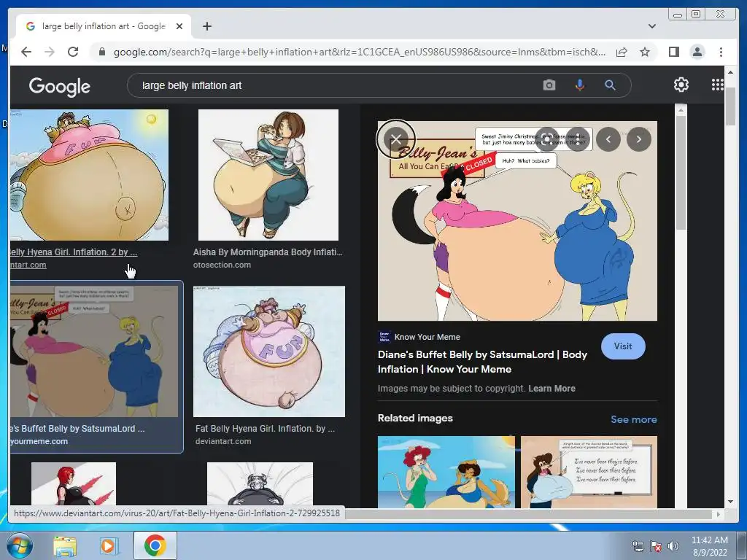Click the horizontal scrollbar right arrow

tap(719, 514)
